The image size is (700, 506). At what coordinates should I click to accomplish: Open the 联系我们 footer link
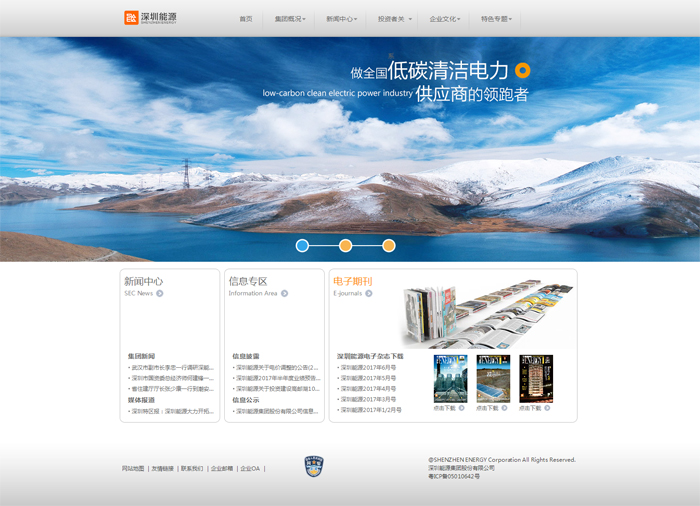click(191, 468)
